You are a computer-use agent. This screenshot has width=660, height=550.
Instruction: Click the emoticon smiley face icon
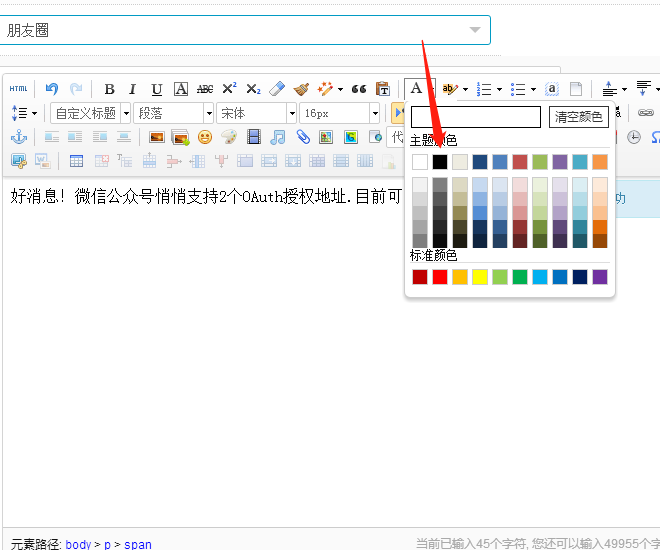tap(205, 137)
